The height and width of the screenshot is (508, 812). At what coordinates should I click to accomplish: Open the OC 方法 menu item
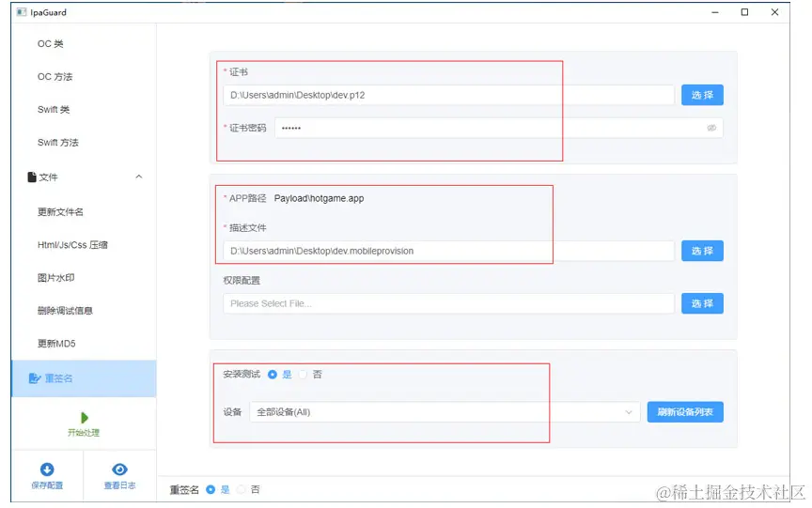[x=55, y=77]
